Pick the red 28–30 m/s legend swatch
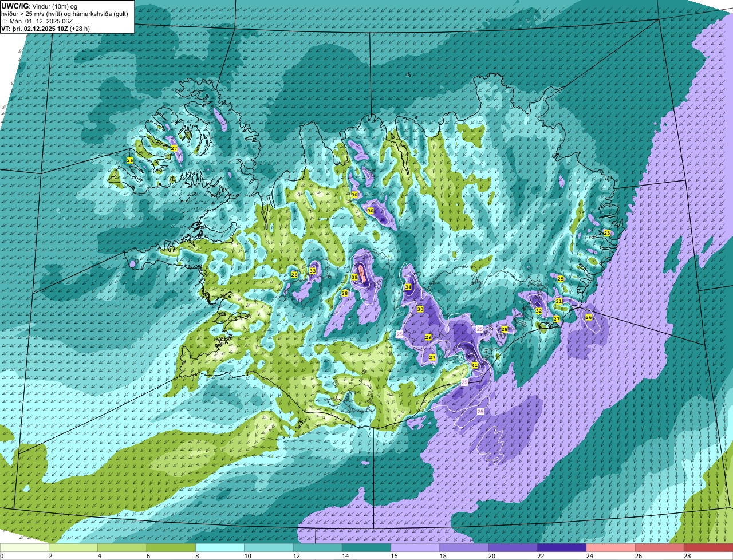 click(708, 547)
